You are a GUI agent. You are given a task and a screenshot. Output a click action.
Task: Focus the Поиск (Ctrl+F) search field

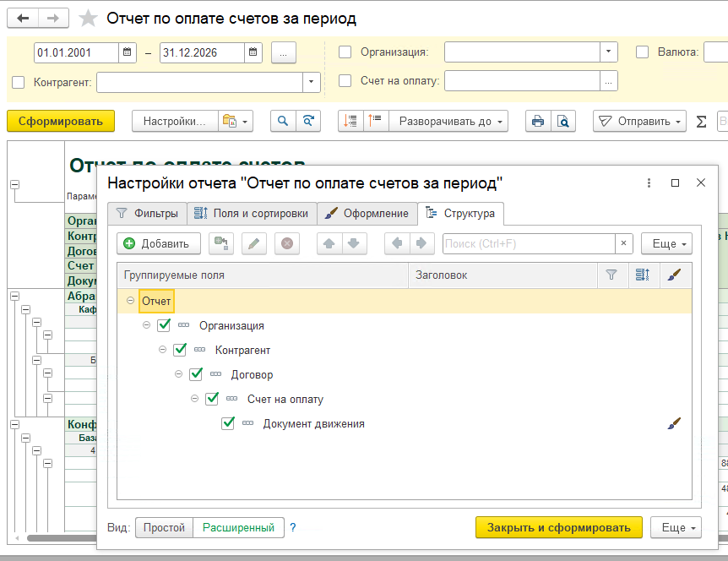click(529, 244)
